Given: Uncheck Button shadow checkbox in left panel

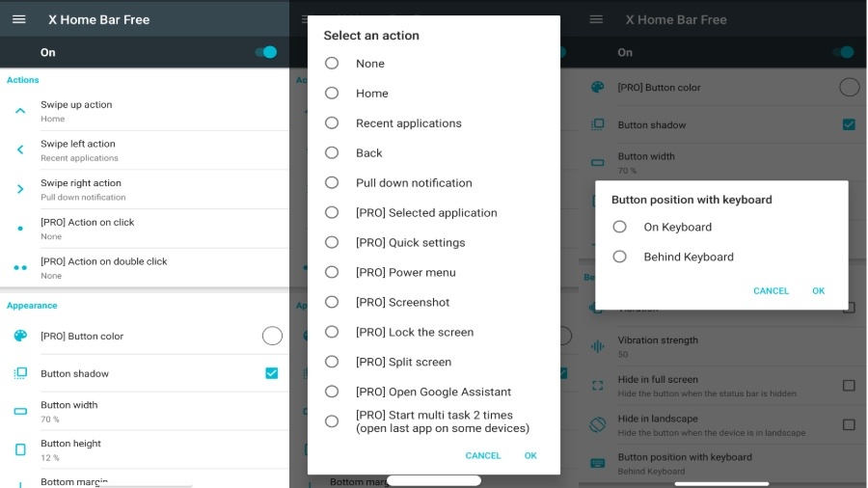Looking at the screenshot, I should pyautogui.click(x=272, y=373).
